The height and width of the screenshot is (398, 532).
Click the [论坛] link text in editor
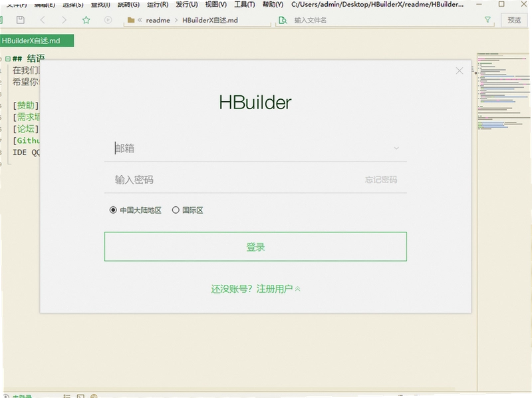tap(26, 129)
